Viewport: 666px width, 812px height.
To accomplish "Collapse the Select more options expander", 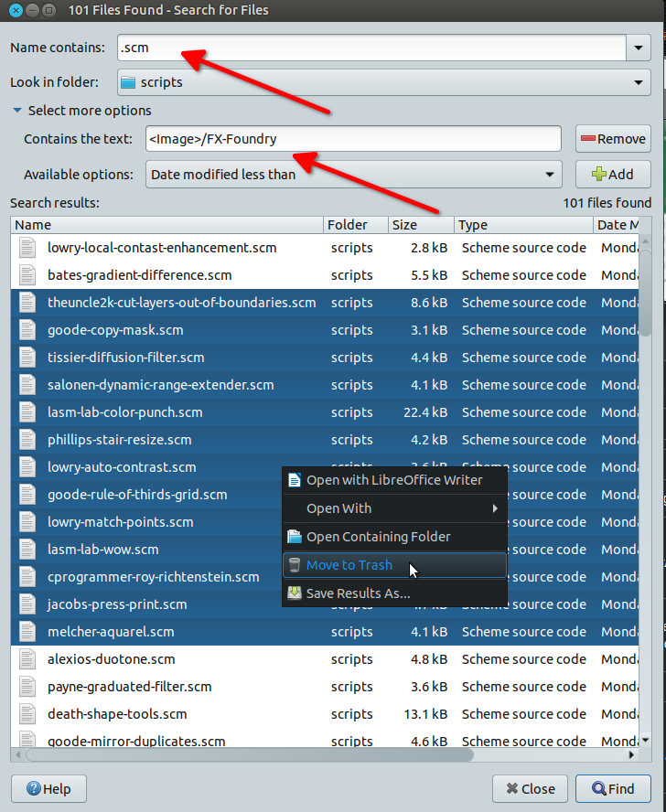I will pos(17,111).
